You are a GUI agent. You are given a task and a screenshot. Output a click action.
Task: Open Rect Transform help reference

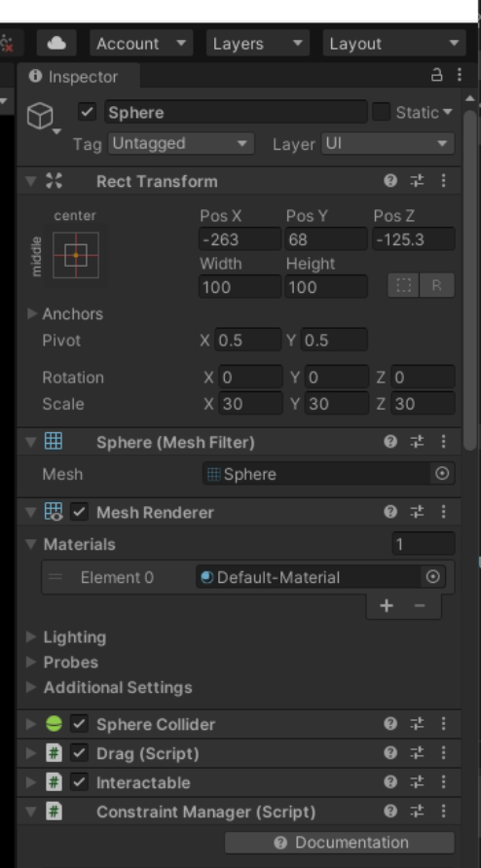[390, 180]
